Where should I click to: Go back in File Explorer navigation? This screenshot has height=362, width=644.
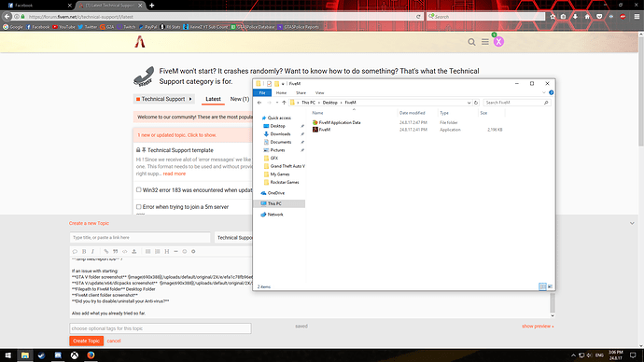[x=259, y=103]
